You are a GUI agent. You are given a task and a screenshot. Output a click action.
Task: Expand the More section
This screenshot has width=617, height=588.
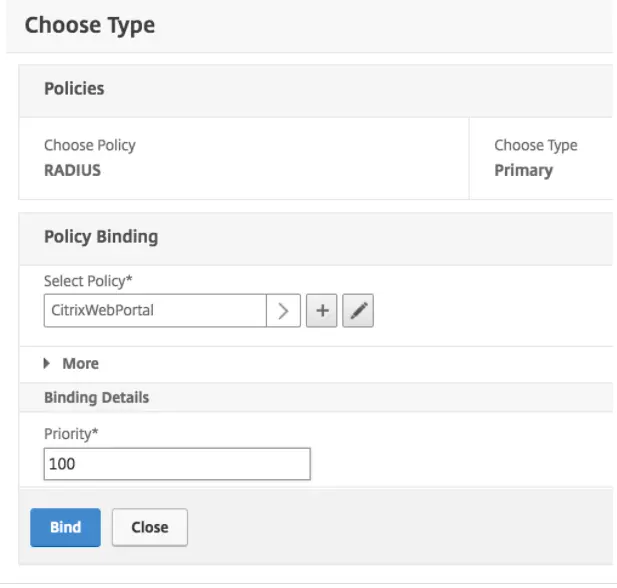(x=71, y=363)
